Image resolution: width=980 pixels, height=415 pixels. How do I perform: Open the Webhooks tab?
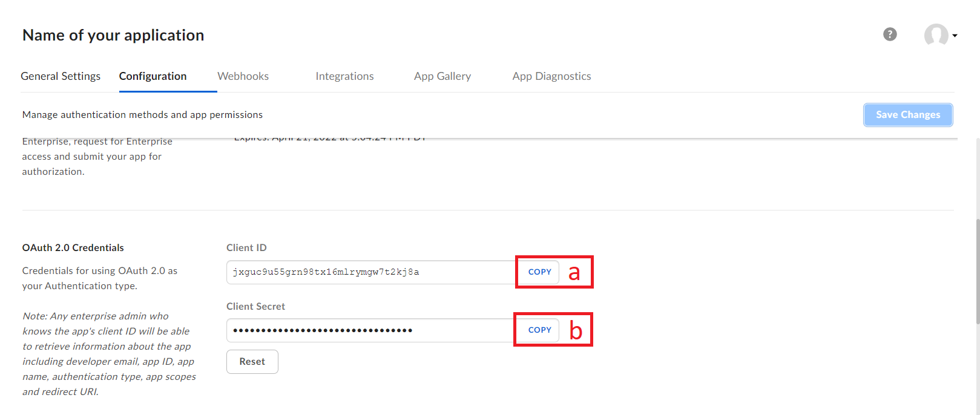[243, 76]
